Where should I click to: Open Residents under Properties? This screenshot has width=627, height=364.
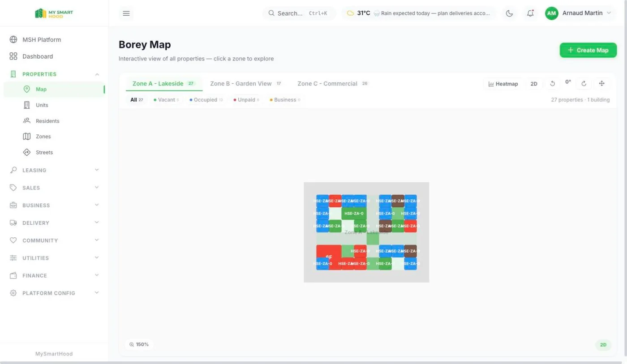tap(54, 121)
